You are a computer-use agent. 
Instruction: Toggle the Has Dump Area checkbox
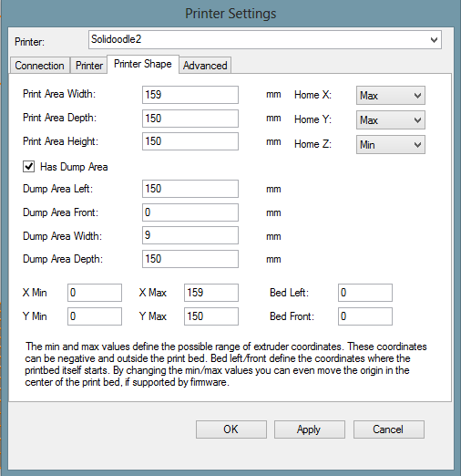(28, 167)
